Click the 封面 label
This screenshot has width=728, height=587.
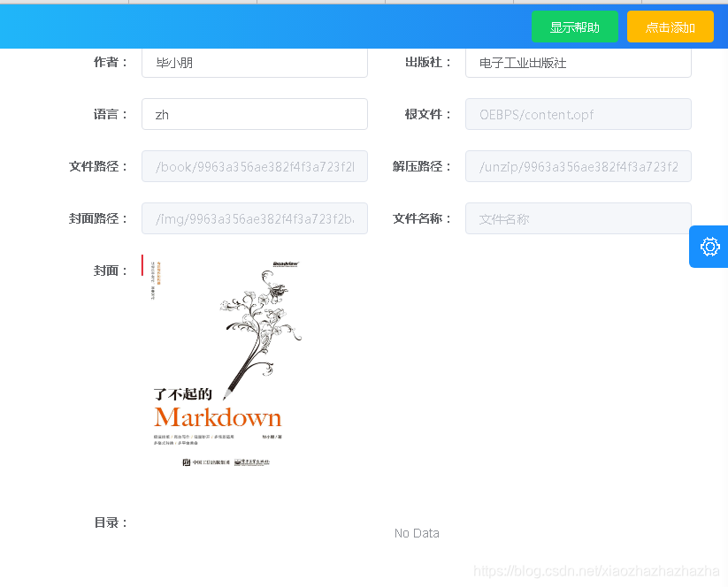tap(110, 271)
